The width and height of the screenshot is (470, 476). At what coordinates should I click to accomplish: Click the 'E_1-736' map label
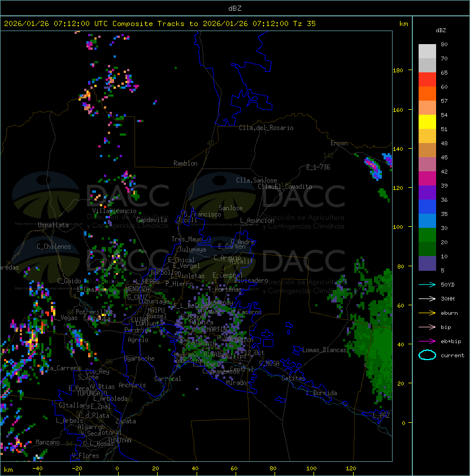pos(318,167)
